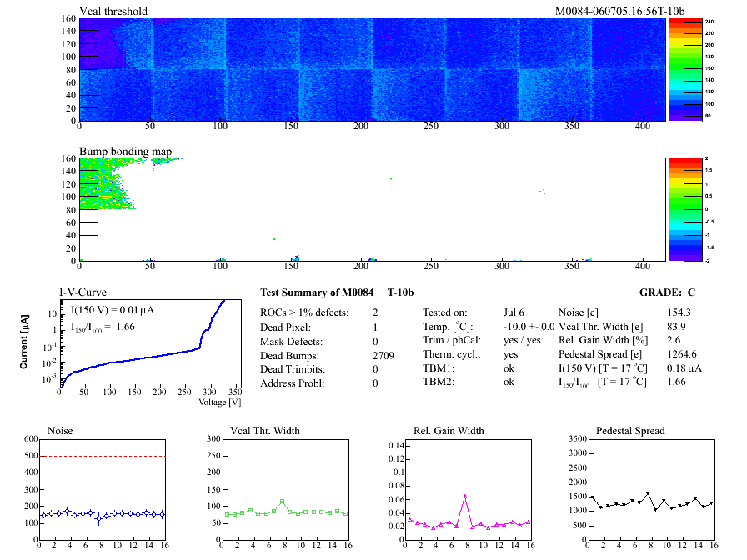
Task: Click the peak marker in Rel. Gain Width plot
Action: tap(464, 497)
